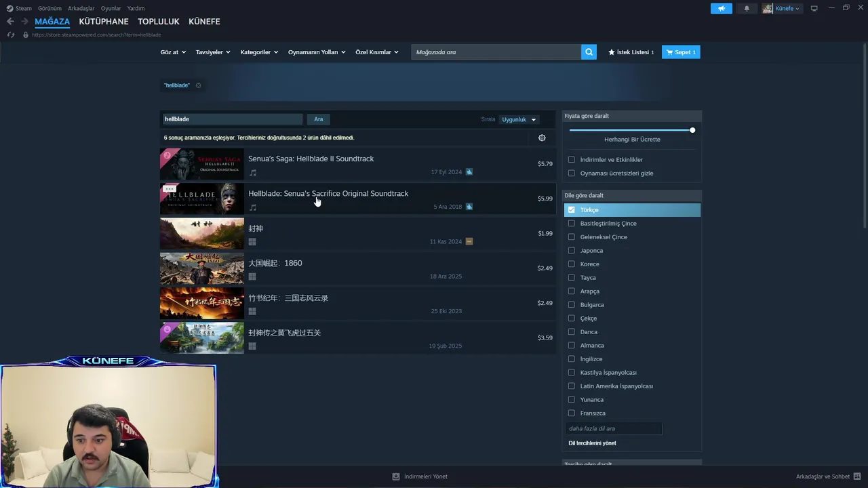
Task: Click Windows icon under 大国崛起：1860
Action: [x=252, y=277]
